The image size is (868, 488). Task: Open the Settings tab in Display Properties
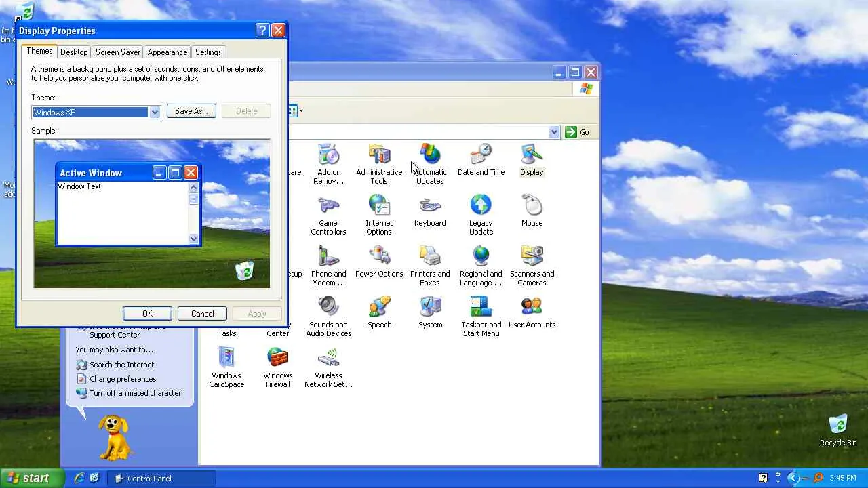click(208, 52)
